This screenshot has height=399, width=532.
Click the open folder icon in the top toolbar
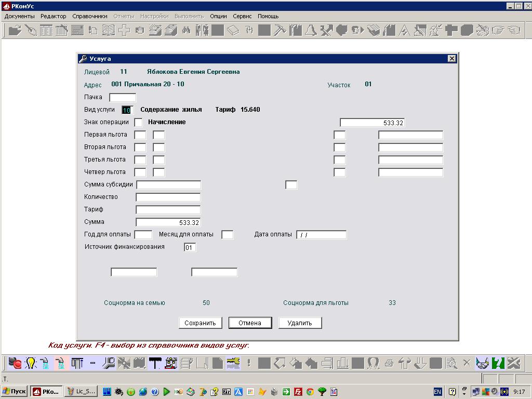pyautogui.click(x=15, y=30)
